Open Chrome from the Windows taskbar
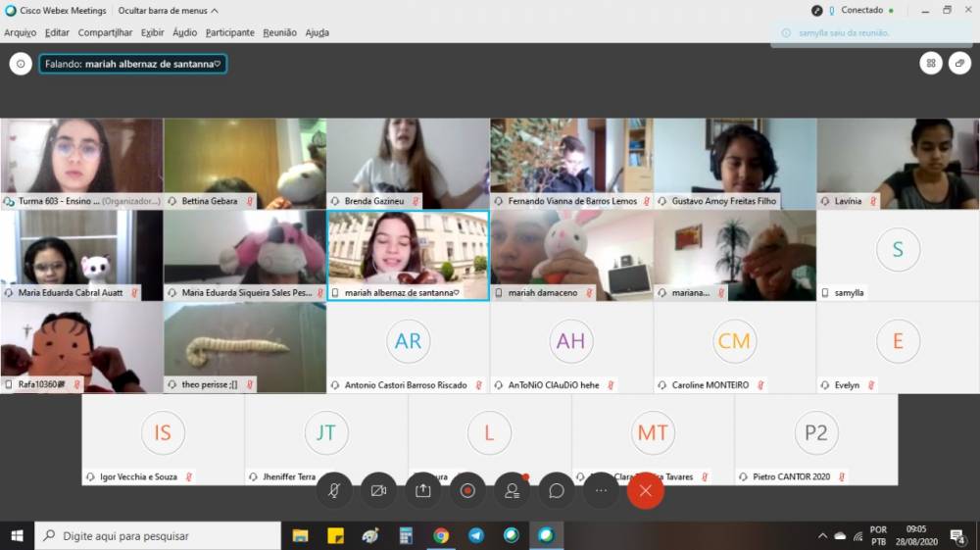This screenshot has height=550, width=980. click(441, 536)
